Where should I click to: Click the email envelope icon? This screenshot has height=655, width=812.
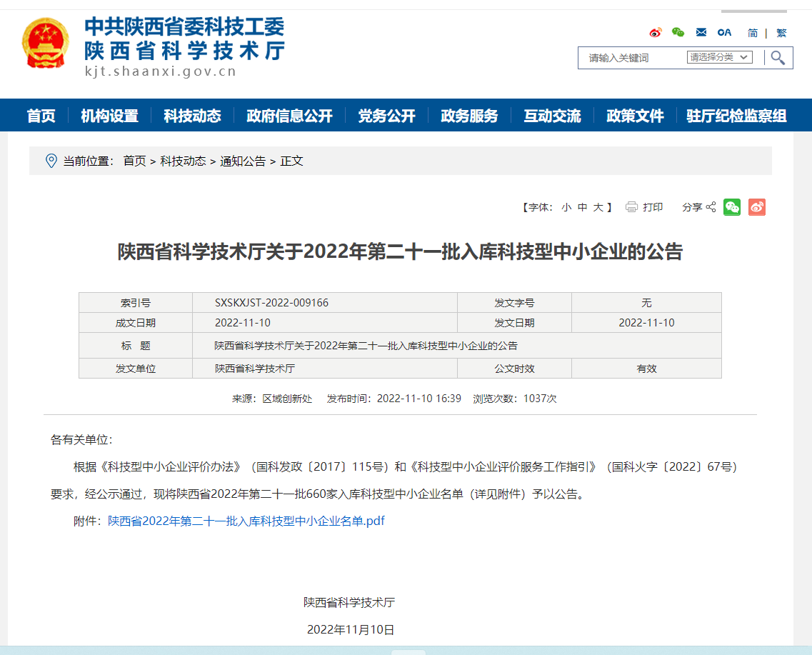701,33
